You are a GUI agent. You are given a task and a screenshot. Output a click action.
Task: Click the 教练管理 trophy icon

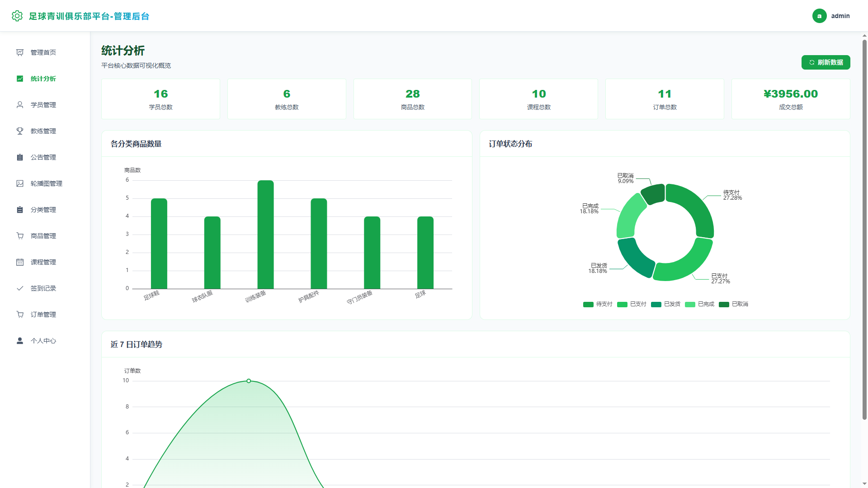pos(20,131)
